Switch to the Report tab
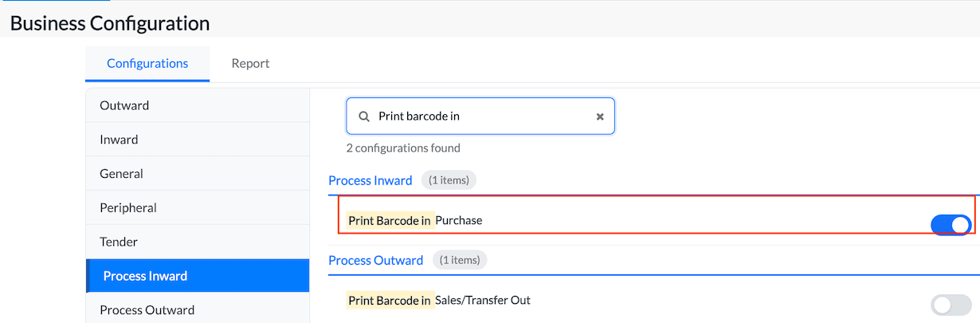The width and height of the screenshot is (980, 323). tap(250, 64)
